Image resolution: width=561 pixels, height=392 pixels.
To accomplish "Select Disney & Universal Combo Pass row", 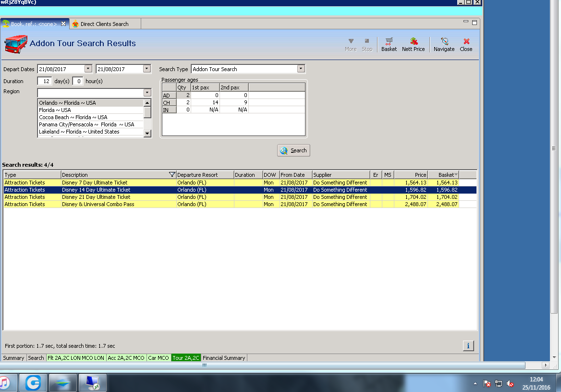I will pyautogui.click(x=240, y=204).
